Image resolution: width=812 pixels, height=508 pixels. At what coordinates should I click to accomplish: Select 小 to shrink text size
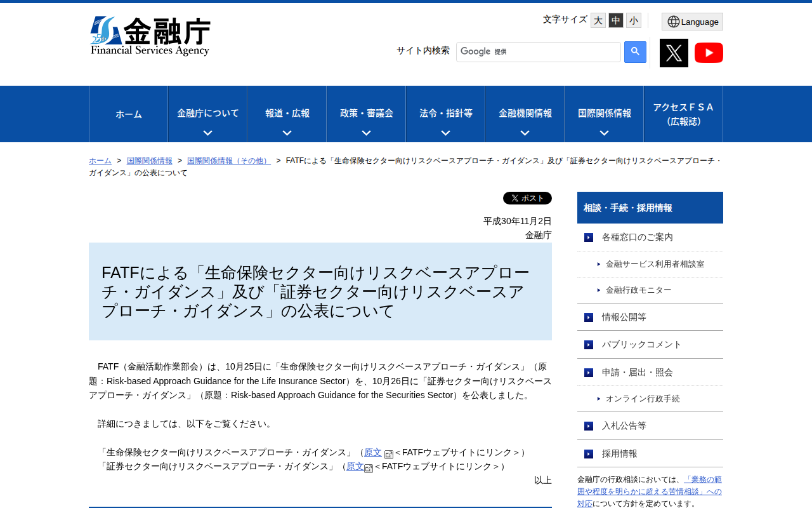tap(632, 19)
